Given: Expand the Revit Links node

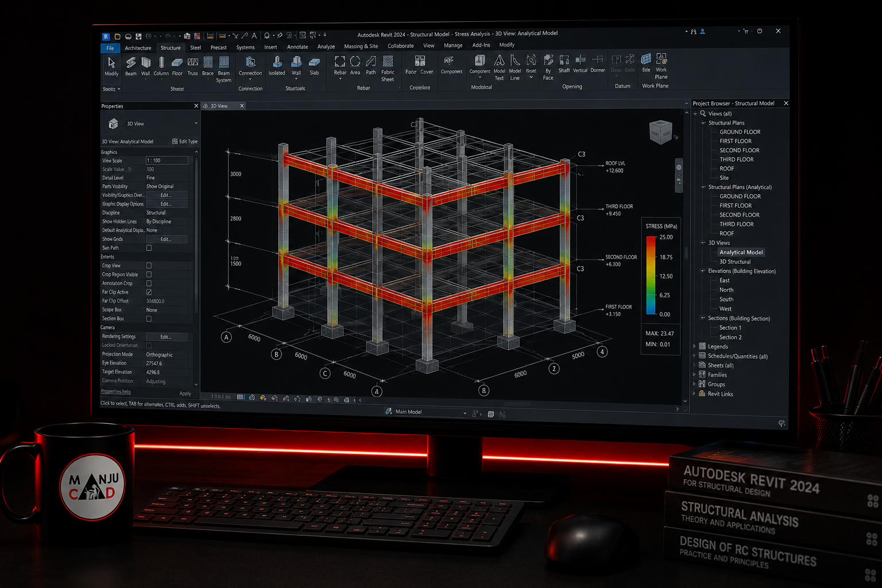Looking at the screenshot, I should (695, 394).
